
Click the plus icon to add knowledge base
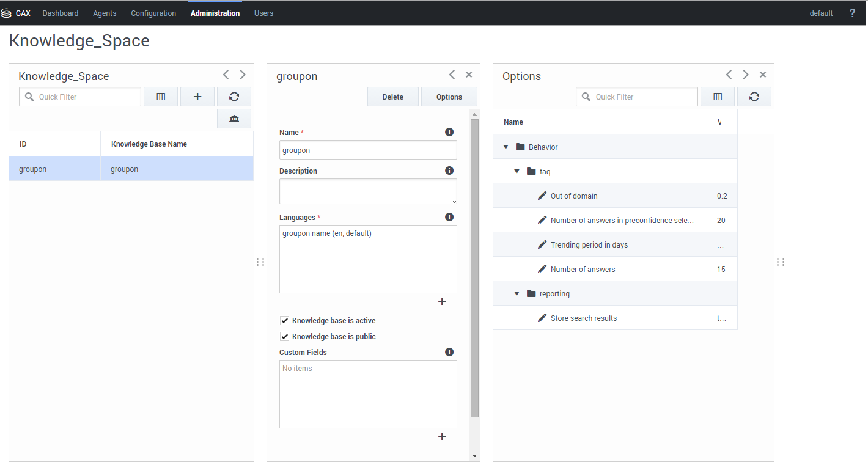point(197,97)
